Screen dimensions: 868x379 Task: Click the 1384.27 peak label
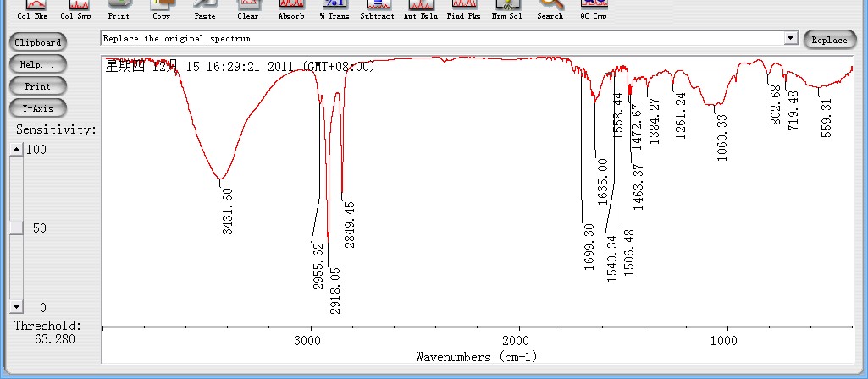click(x=655, y=121)
